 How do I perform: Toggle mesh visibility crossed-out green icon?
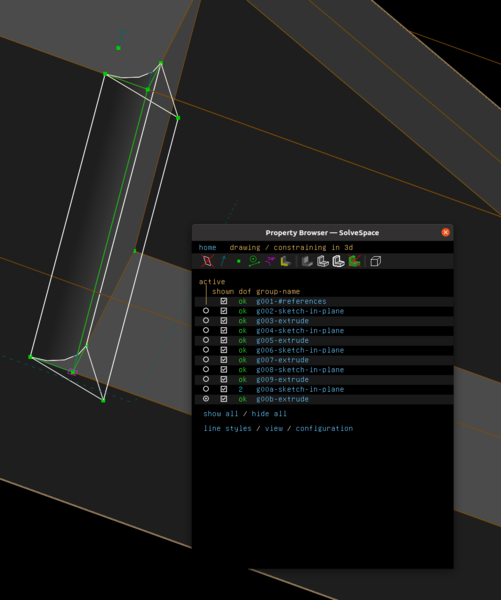pos(354,261)
